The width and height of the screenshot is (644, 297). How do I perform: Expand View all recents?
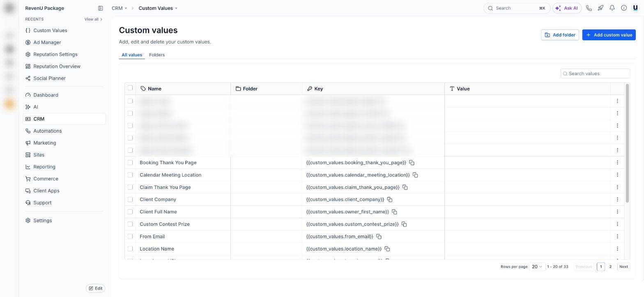click(93, 19)
